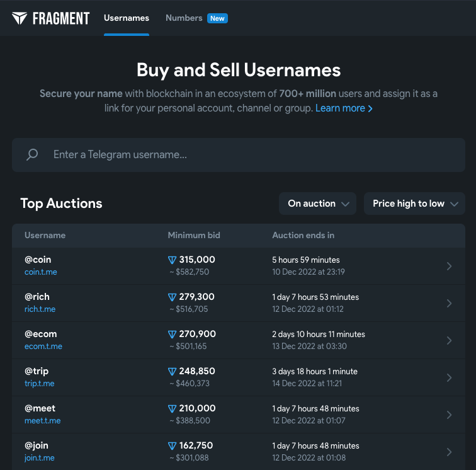The height and width of the screenshot is (470, 476).
Task: Click TON icon beside 210,000
Action: 172,409
